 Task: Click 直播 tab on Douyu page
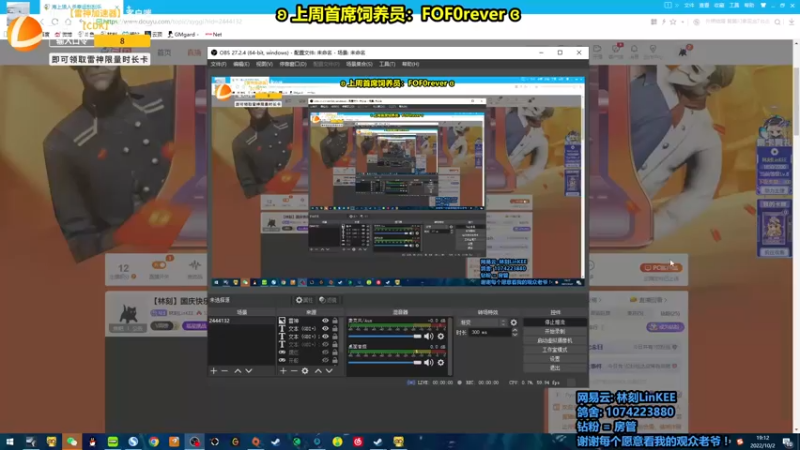point(194,53)
